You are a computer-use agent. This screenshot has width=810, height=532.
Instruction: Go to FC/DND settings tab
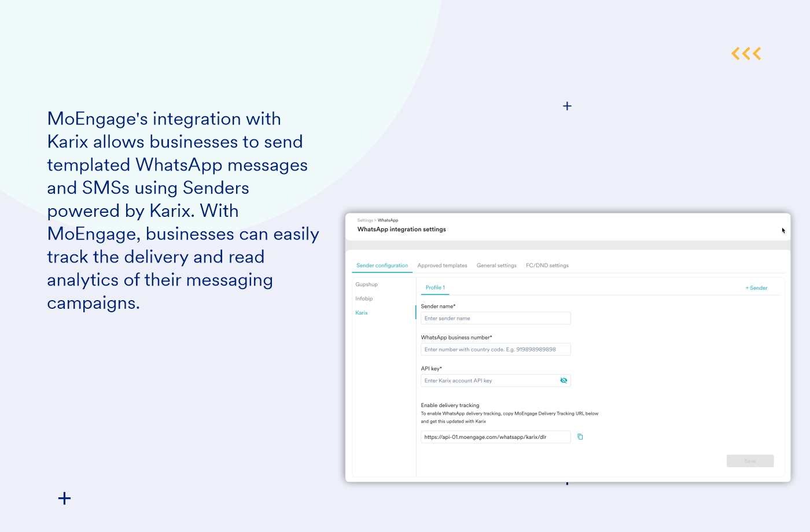click(547, 265)
